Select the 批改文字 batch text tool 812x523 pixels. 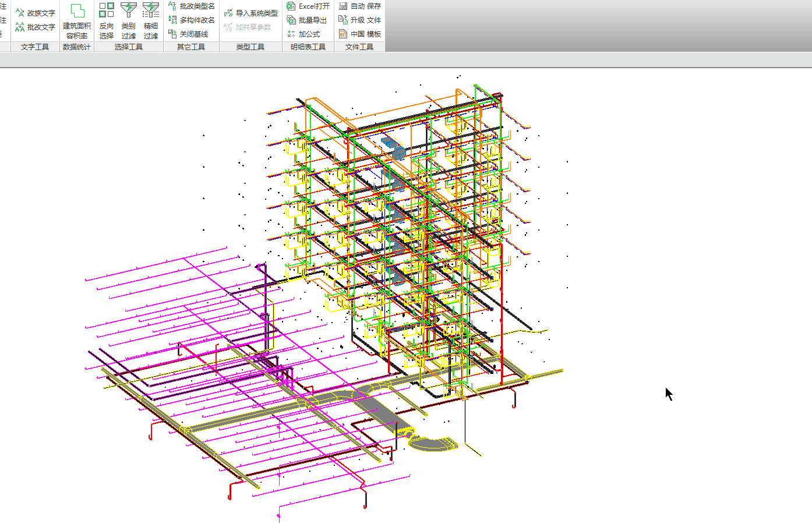(36, 27)
